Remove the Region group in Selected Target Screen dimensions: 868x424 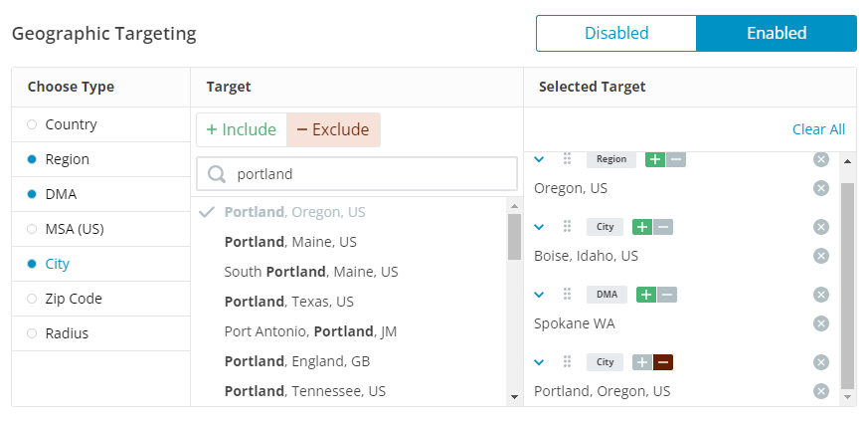[821, 159]
